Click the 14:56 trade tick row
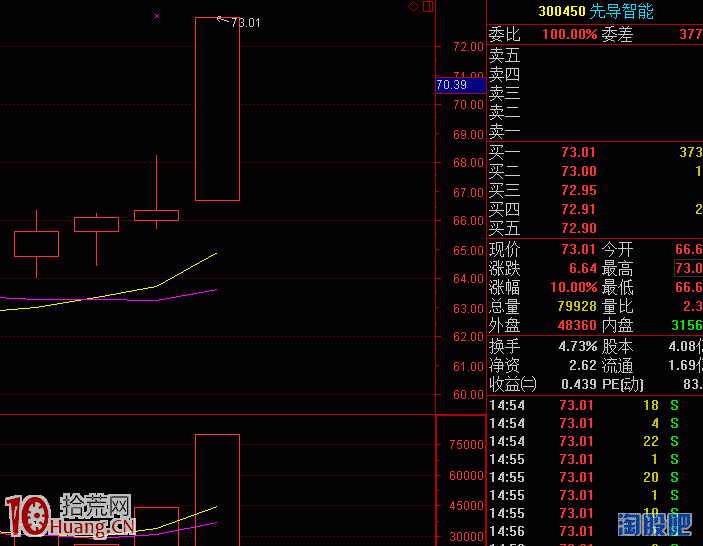 [594, 531]
